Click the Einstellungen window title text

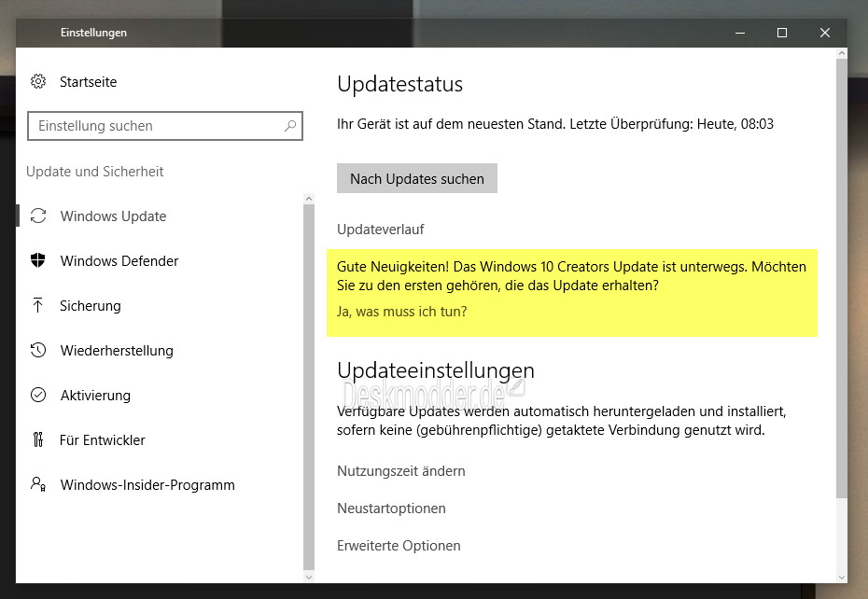pyautogui.click(x=93, y=33)
